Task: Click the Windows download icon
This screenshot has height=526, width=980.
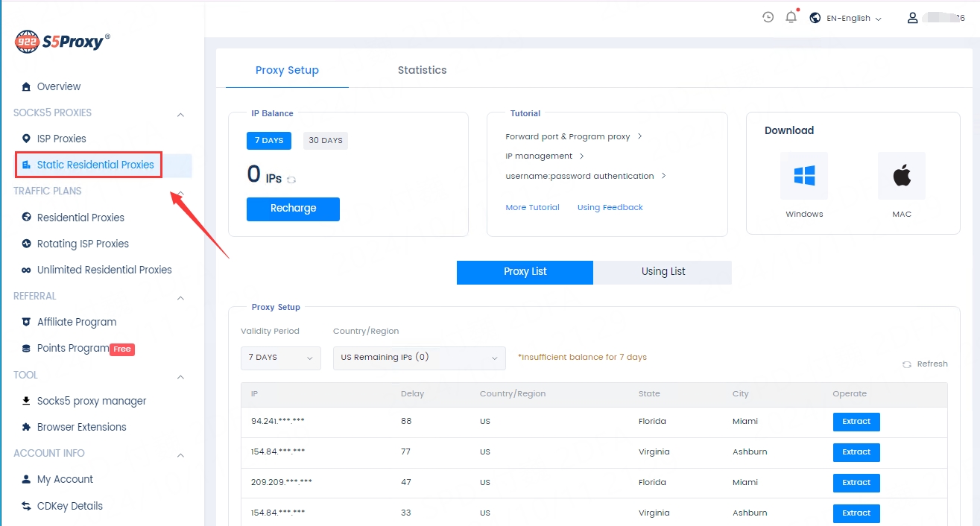Action: pyautogui.click(x=804, y=176)
